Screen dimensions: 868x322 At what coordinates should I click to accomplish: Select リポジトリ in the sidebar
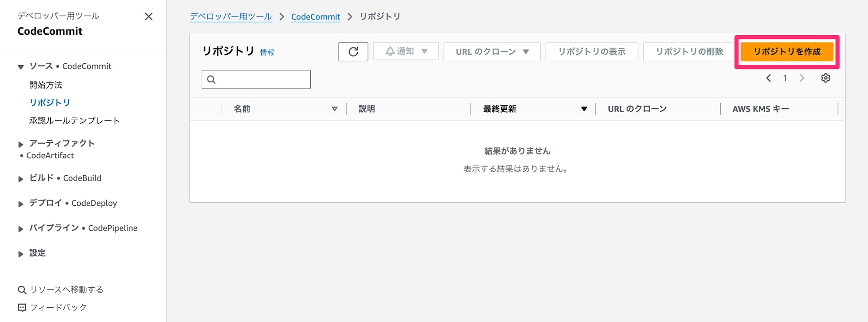tap(49, 103)
